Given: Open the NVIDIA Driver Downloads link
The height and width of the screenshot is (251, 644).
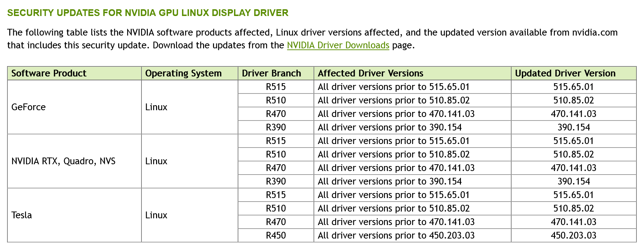Looking at the screenshot, I should point(338,46).
